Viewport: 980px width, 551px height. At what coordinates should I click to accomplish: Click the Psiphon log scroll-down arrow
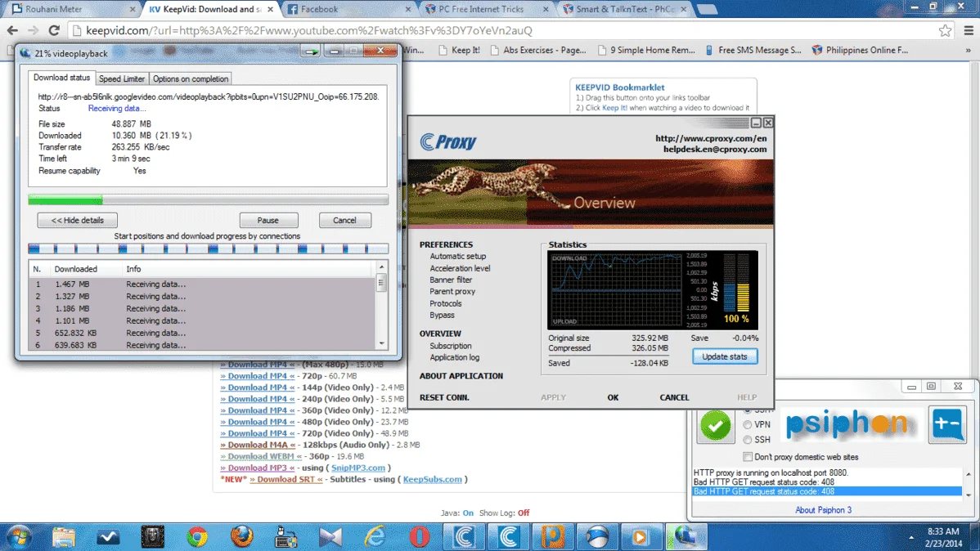pos(968,495)
